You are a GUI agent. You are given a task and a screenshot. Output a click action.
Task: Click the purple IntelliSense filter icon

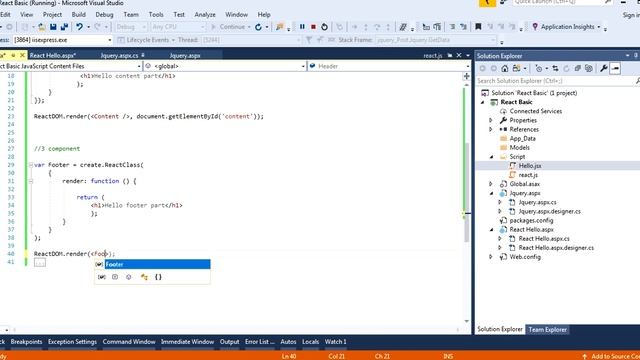[129, 277]
